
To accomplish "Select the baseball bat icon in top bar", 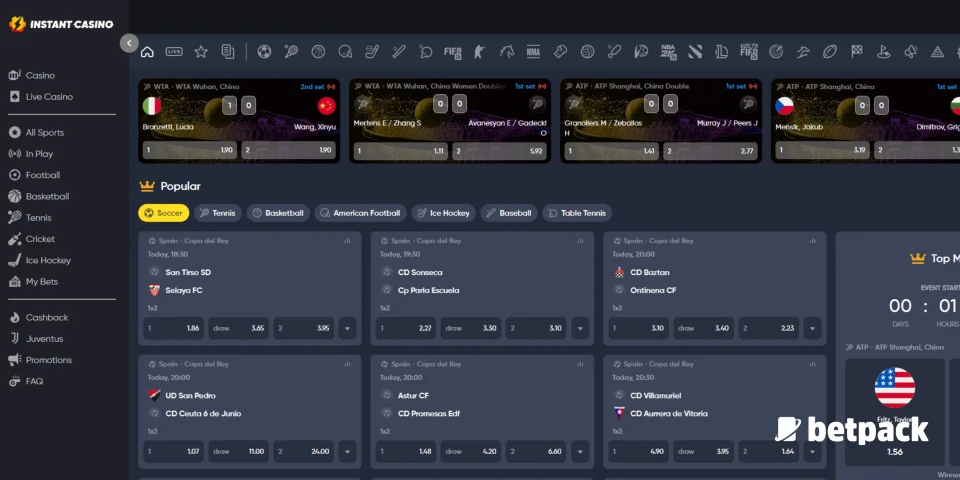I will click(399, 52).
